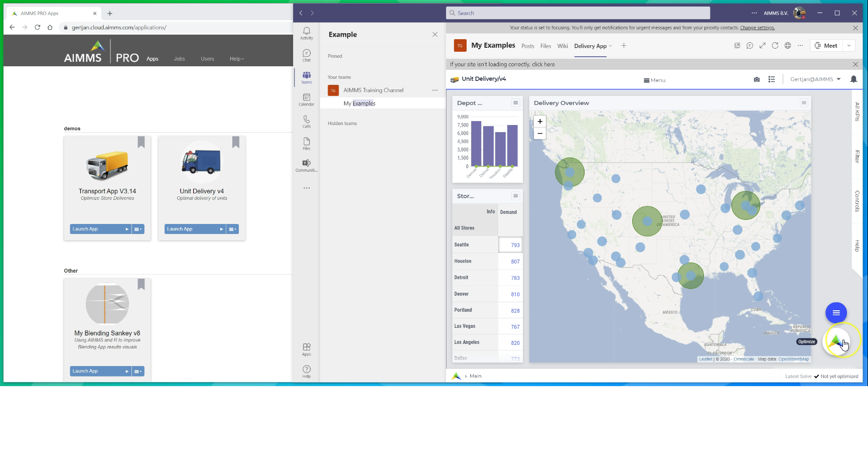Expand the Gertjan@AIMMS user dropdown
This screenshot has width=868, height=473.
pyautogui.click(x=838, y=79)
